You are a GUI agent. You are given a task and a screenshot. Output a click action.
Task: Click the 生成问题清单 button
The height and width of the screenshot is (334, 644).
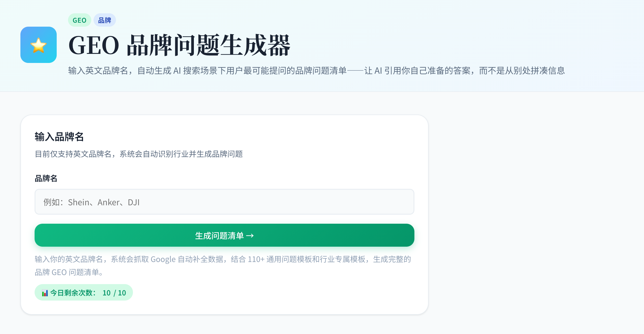[x=219, y=236]
